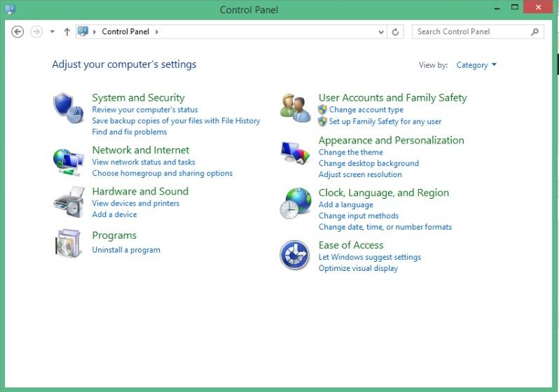Viewport: 559px width, 392px height.
Task: Click Adjust screen resolution link
Action: click(x=360, y=174)
